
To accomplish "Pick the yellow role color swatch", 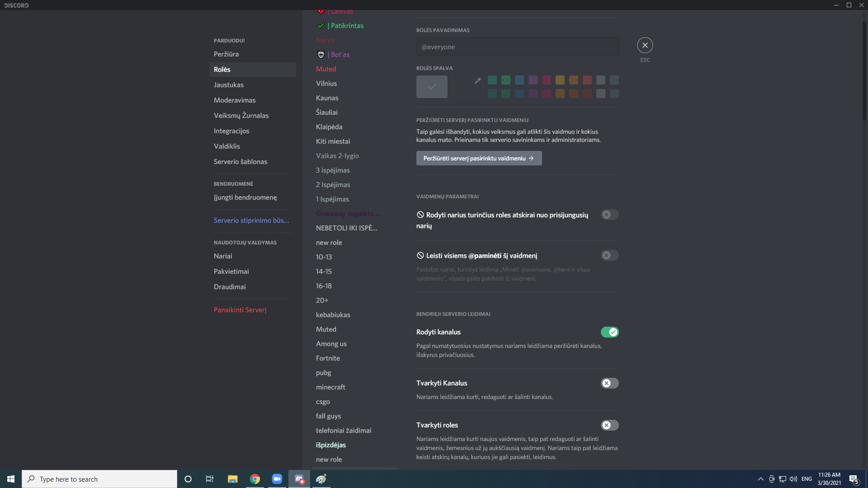I will [x=560, y=80].
